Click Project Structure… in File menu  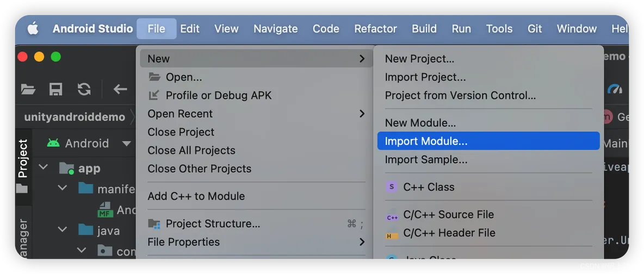click(255, 224)
